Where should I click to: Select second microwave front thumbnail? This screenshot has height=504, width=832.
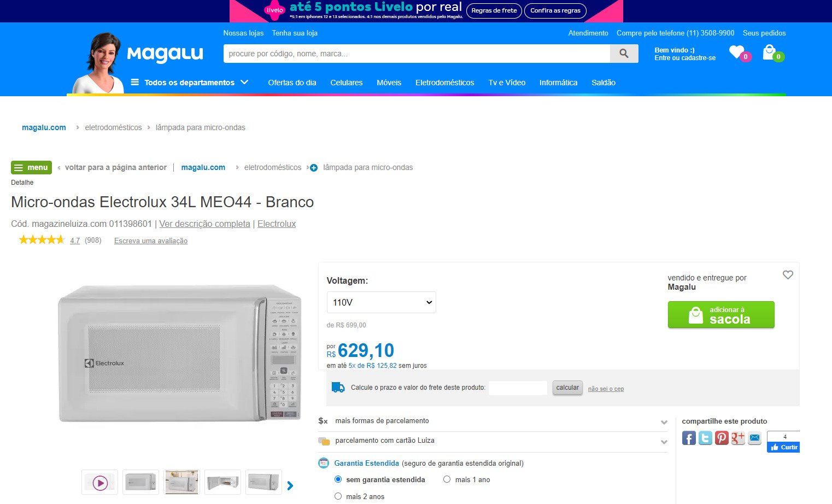click(x=140, y=482)
